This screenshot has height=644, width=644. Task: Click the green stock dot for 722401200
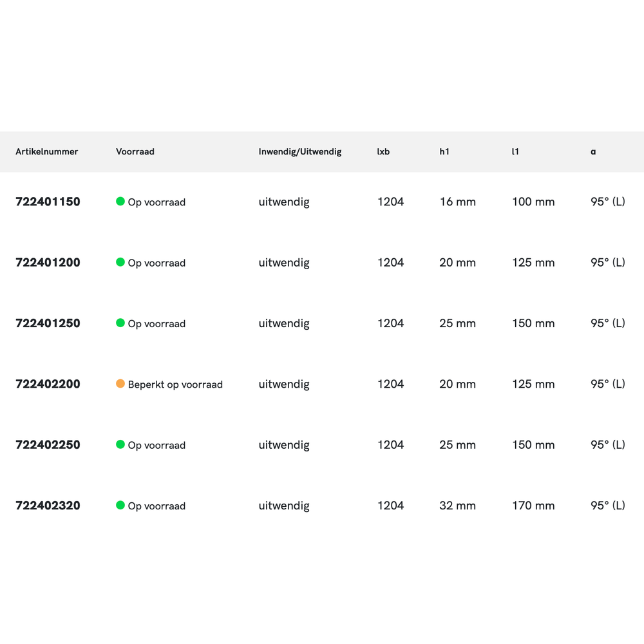120,262
